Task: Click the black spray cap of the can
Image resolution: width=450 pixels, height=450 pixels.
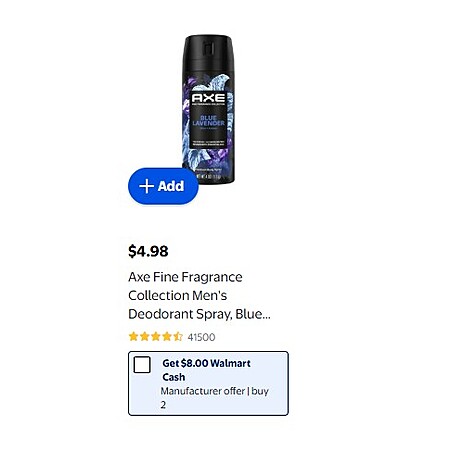Action: (208, 53)
